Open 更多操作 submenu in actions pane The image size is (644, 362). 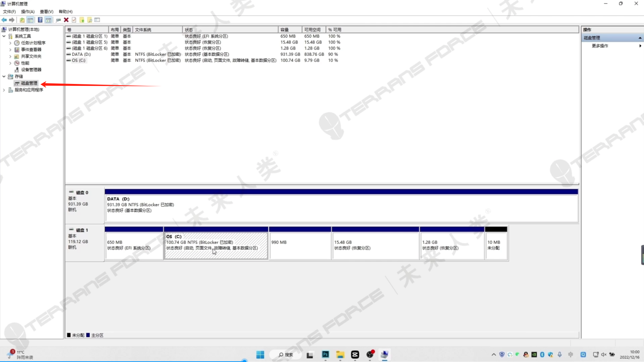(x=612, y=46)
